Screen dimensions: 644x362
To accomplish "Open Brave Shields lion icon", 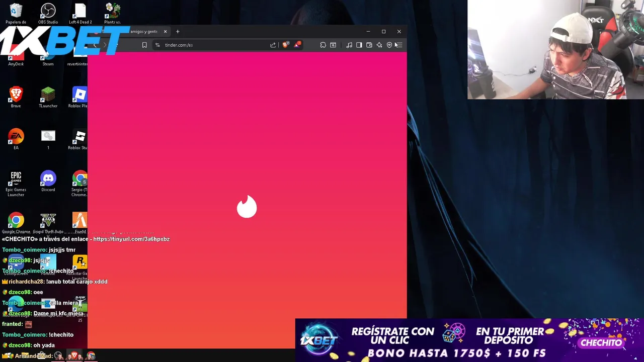I will [286, 45].
